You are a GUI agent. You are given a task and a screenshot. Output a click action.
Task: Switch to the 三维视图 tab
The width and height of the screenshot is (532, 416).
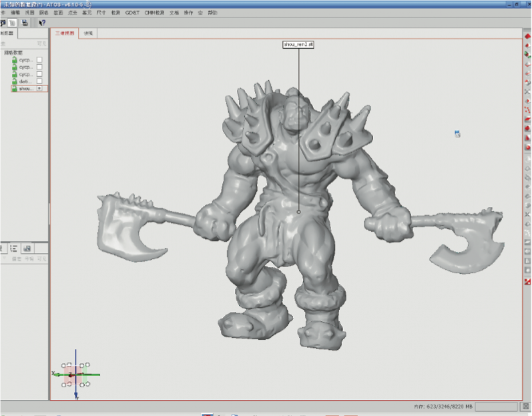(65, 33)
